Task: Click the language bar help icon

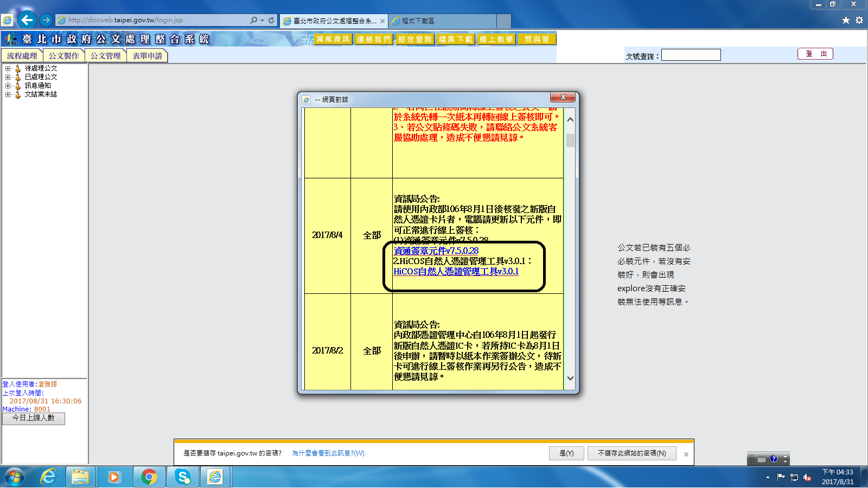Action: coord(774,459)
